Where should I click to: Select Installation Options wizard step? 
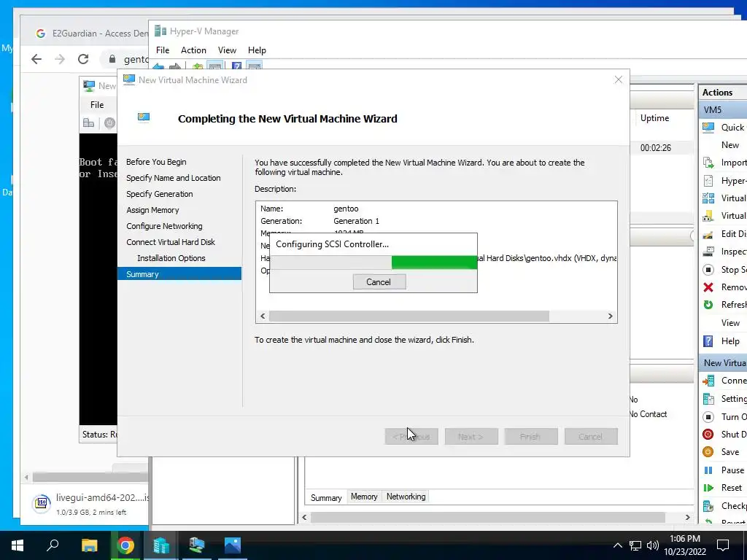pos(171,258)
